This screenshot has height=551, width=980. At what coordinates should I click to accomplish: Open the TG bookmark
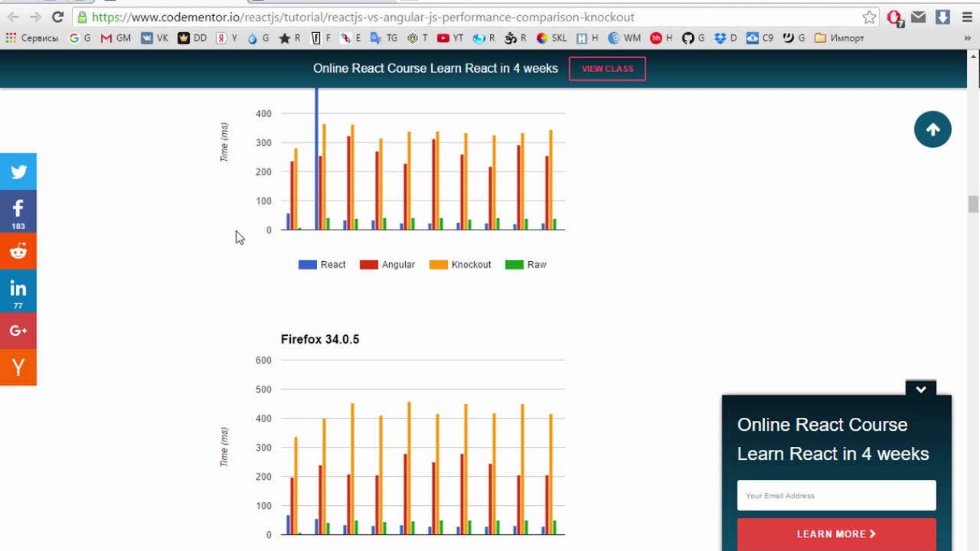(384, 37)
